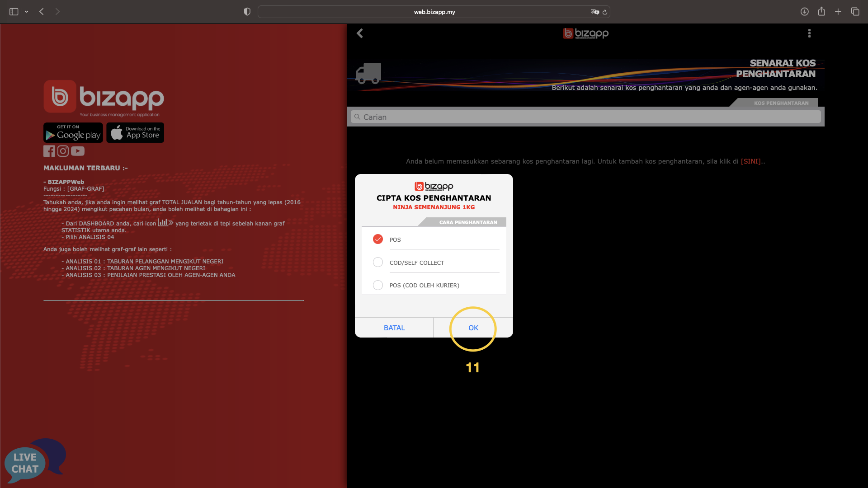The image size is (868, 488).
Task: Open the Bizapp YouTube icon
Action: [x=78, y=151]
